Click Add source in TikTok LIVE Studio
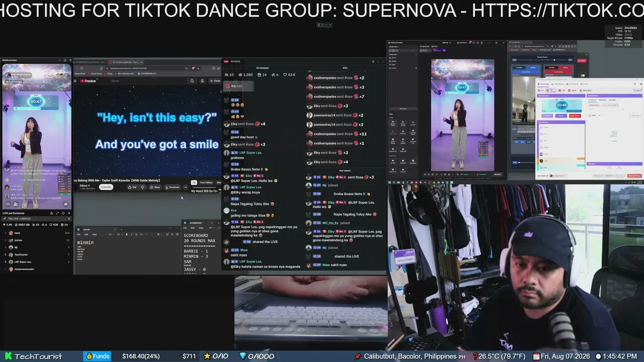This screenshot has height=362, width=644. (x=403, y=108)
